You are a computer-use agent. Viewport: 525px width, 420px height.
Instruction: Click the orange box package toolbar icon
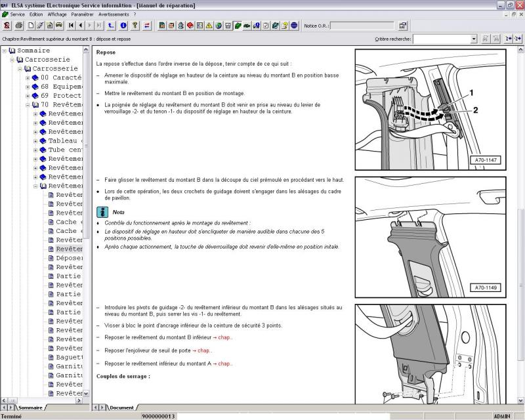point(171,26)
